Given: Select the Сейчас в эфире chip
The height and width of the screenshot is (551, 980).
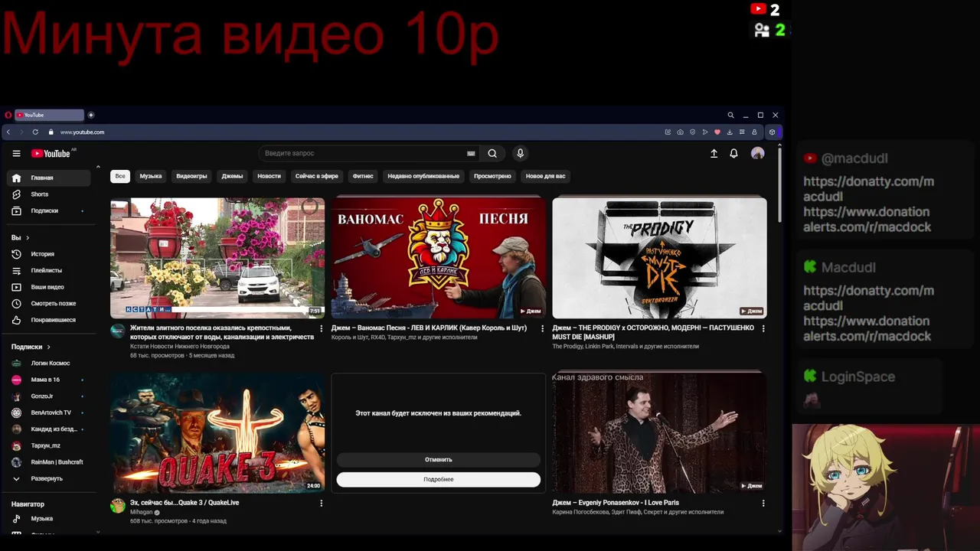Looking at the screenshot, I should coord(317,176).
